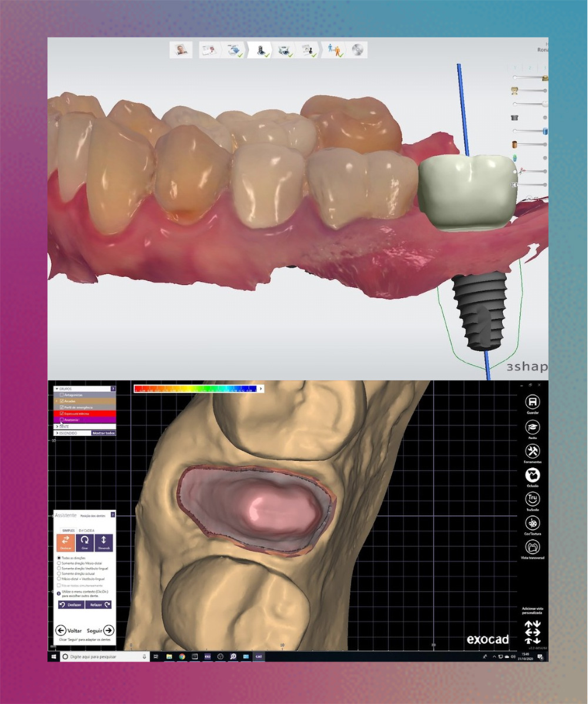Image resolution: width=588 pixels, height=704 pixels.
Task: Click the Guardar save icon
Action: (x=532, y=402)
